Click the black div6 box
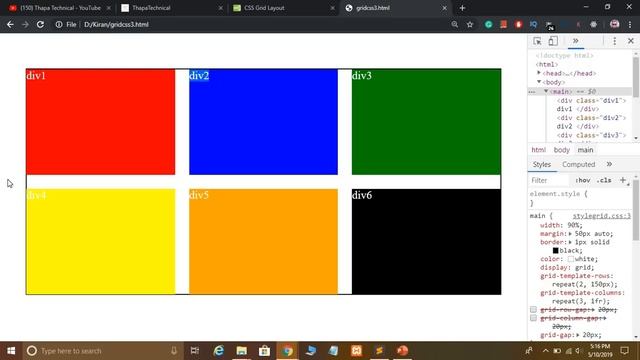Screen dimensions: 640x360 tap(426, 242)
